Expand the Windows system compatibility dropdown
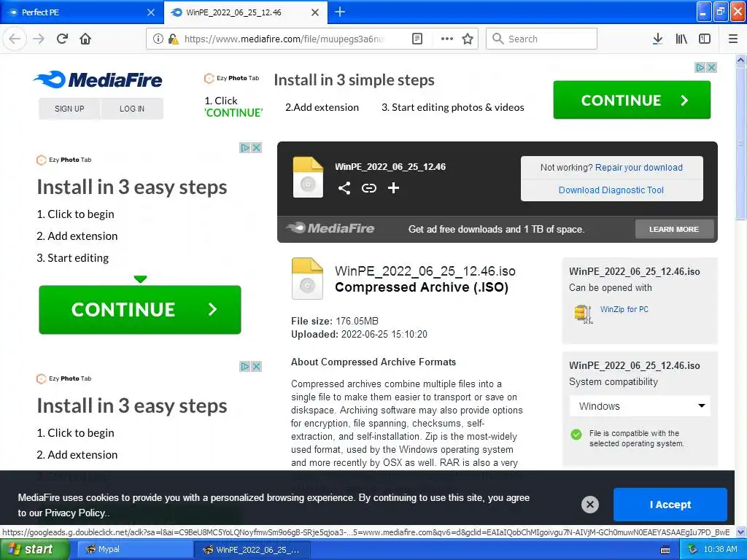 tap(640, 406)
